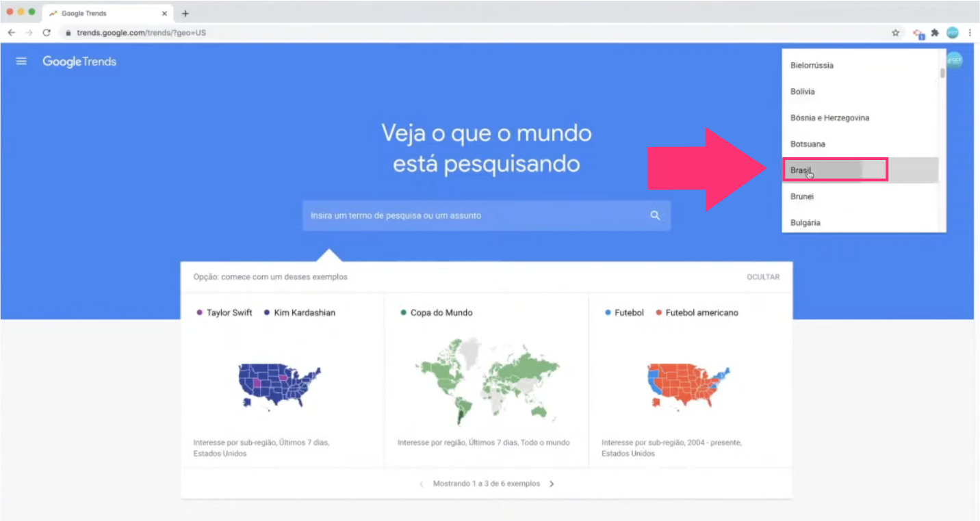Click 'Mostrando 1 a 3 de 6 exemplos' text
Viewport: 980px width, 521px height.
[x=487, y=483]
